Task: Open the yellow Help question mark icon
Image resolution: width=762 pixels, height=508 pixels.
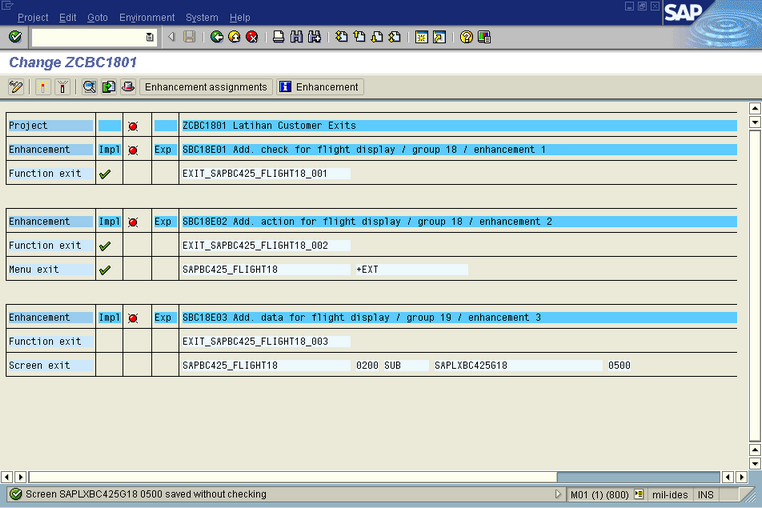Action: click(x=467, y=37)
